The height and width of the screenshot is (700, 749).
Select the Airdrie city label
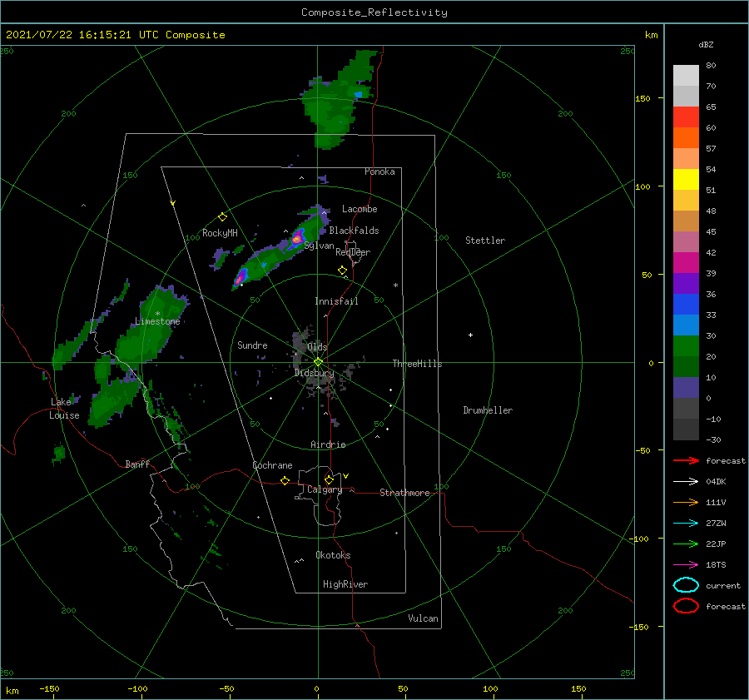[328, 444]
